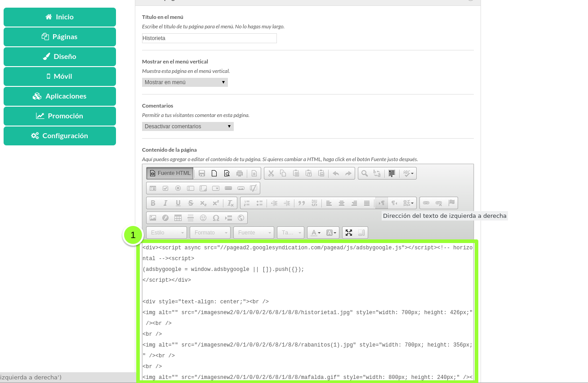Click the Cut scissors icon
588x383 pixels.
click(x=271, y=173)
